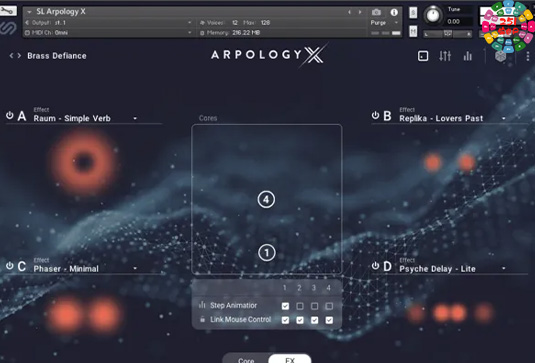Uncheck Link Mouse Control for core 3

[x=314, y=320]
